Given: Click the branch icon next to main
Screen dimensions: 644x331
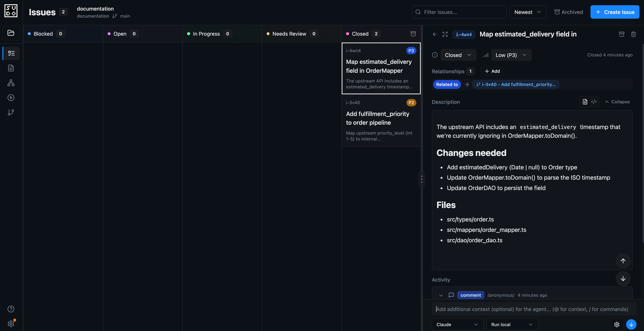Looking at the screenshot, I should click(115, 16).
